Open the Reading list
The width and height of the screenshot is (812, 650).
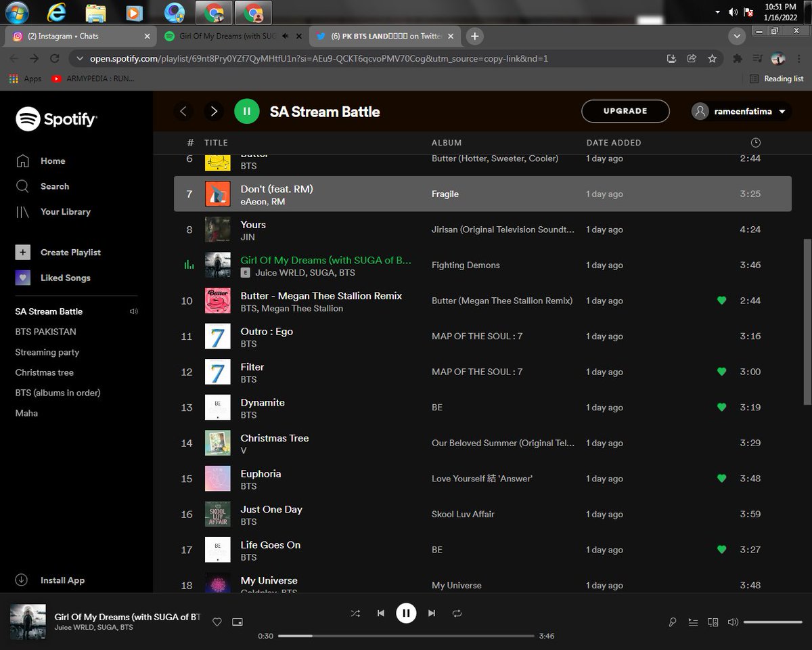pos(777,79)
